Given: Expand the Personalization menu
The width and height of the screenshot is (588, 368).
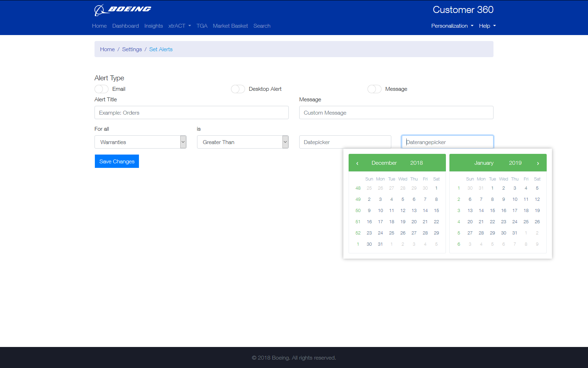Looking at the screenshot, I should click(x=452, y=26).
